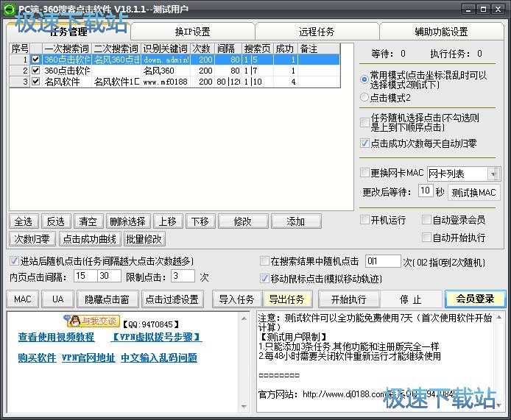Click the 更改后等待 seconds input field

click(x=425, y=191)
